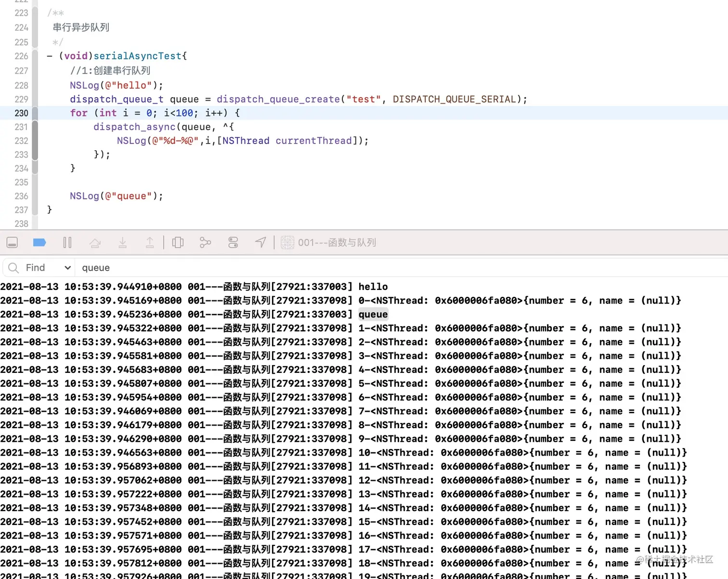Viewport: 728px width, 579px height.
Task: Open the Memory Graph debugger
Action: [x=205, y=242]
